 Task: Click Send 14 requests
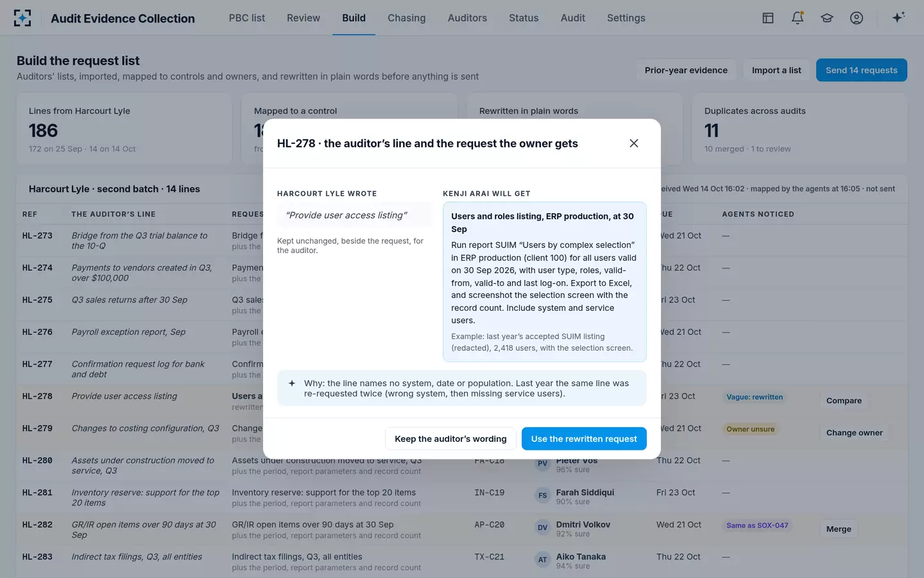pos(862,70)
